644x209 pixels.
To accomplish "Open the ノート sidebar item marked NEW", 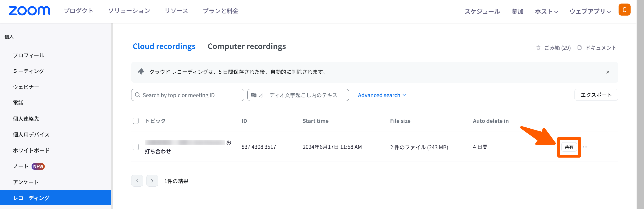I will pos(21,167).
